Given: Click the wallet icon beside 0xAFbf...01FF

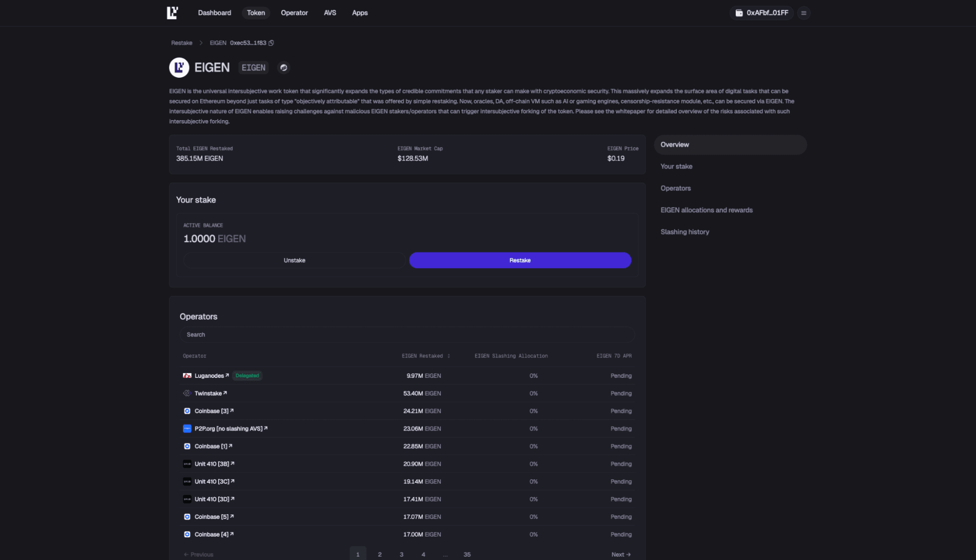Looking at the screenshot, I should pyautogui.click(x=739, y=13).
